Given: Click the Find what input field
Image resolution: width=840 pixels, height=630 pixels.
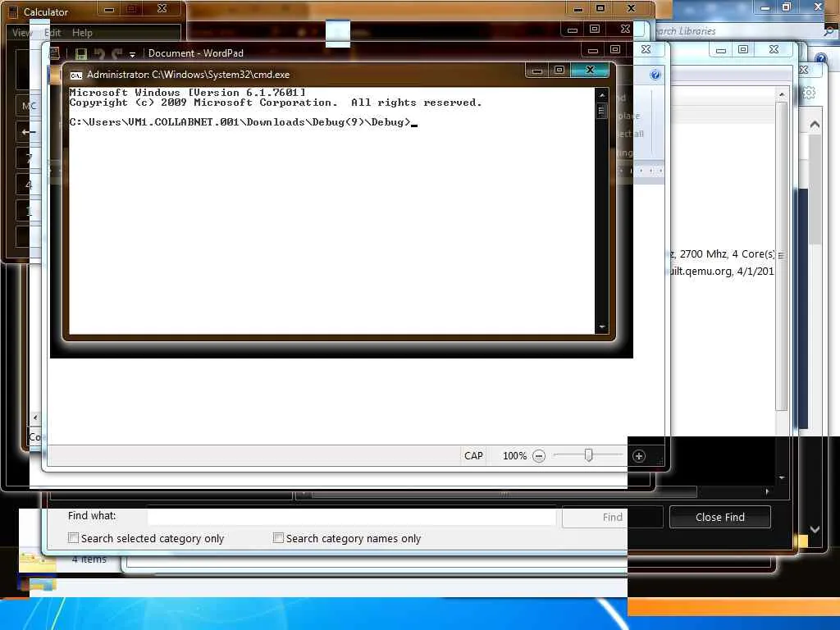Looking at the screenshot, I should tap(351, 517).
